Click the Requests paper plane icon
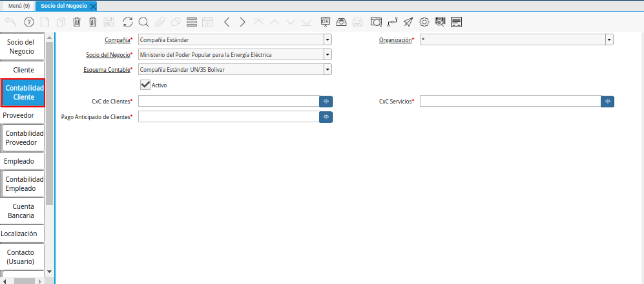 click(408, 22)
